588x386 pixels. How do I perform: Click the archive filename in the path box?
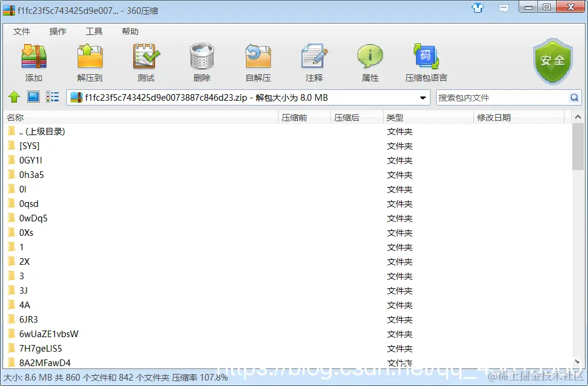click(166, 98)
